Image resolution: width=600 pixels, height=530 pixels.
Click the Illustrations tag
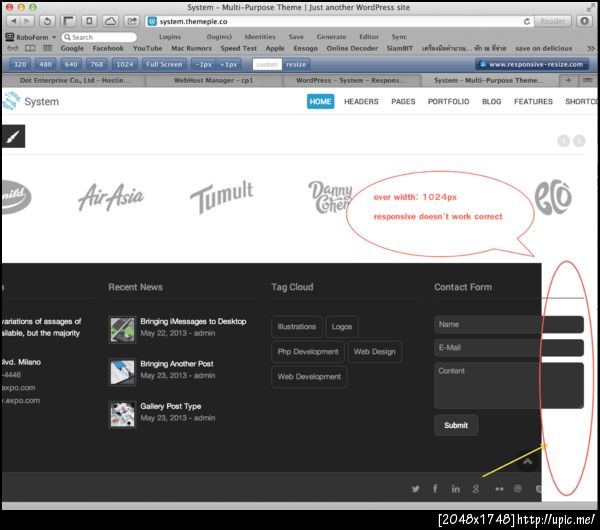(297, 326)
